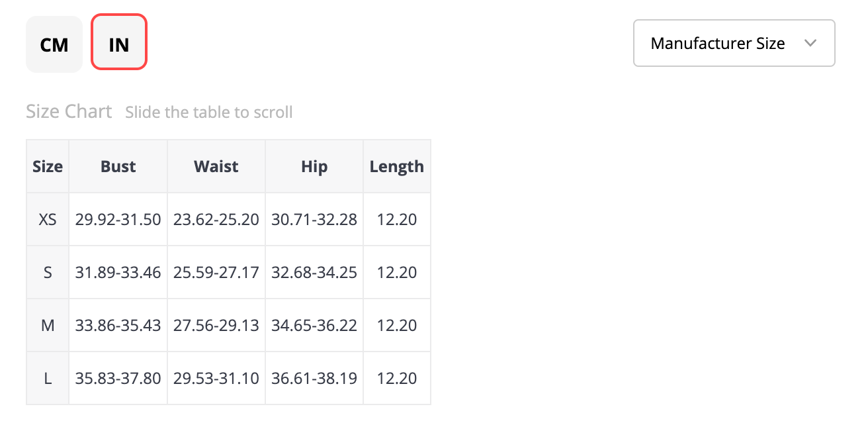868x425 pixels.
Task: Pick the L size row label
Action: [48, 378]
